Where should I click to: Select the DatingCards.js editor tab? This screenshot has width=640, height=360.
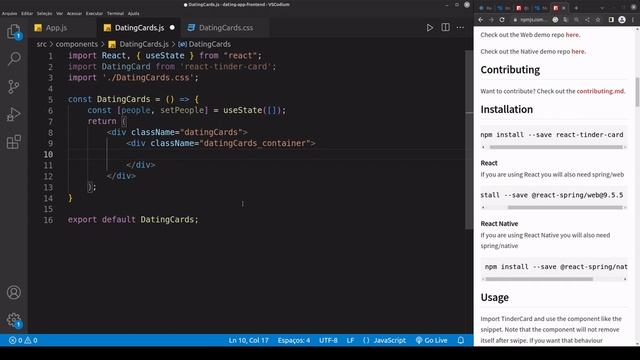[x=139, y=28]
